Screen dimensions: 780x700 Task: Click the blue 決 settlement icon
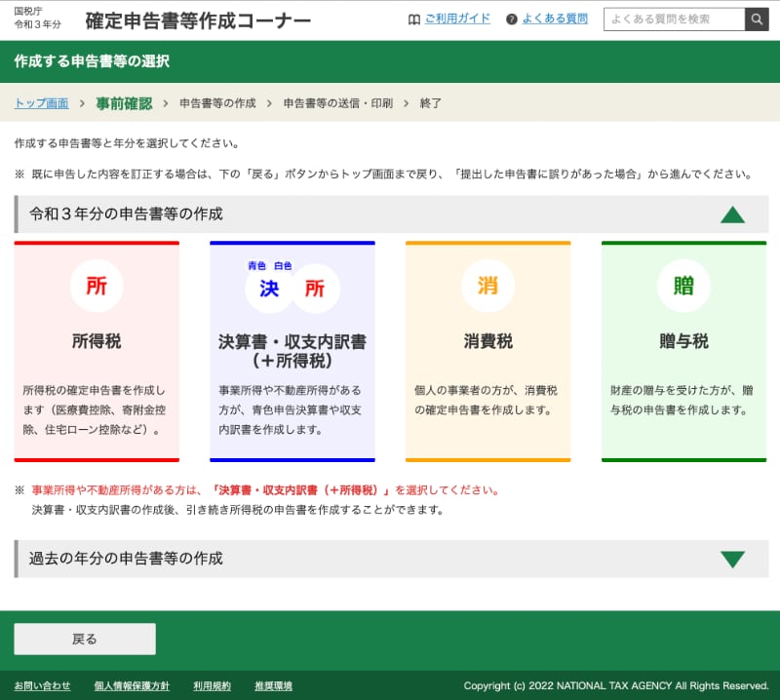tap(269, 289)
